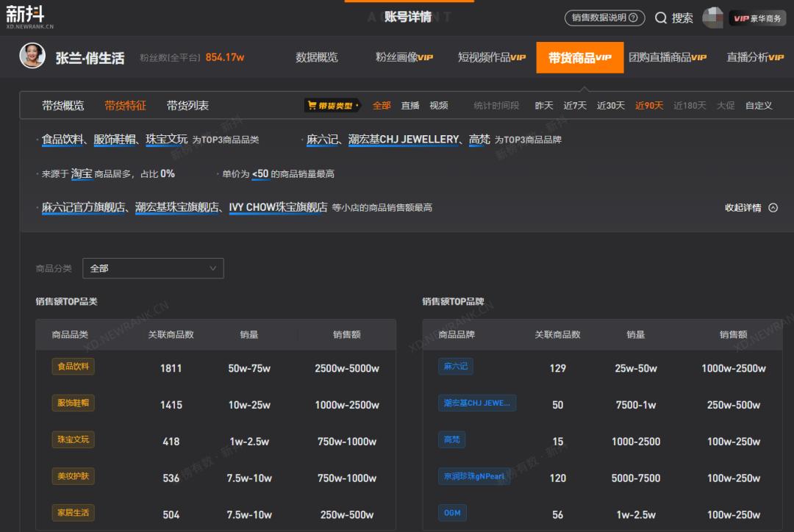This screenshot has width=794, height=532.
Task: Click 潮宏基CHJ JEWE... brand tag
Action: (x=477, y=403)
